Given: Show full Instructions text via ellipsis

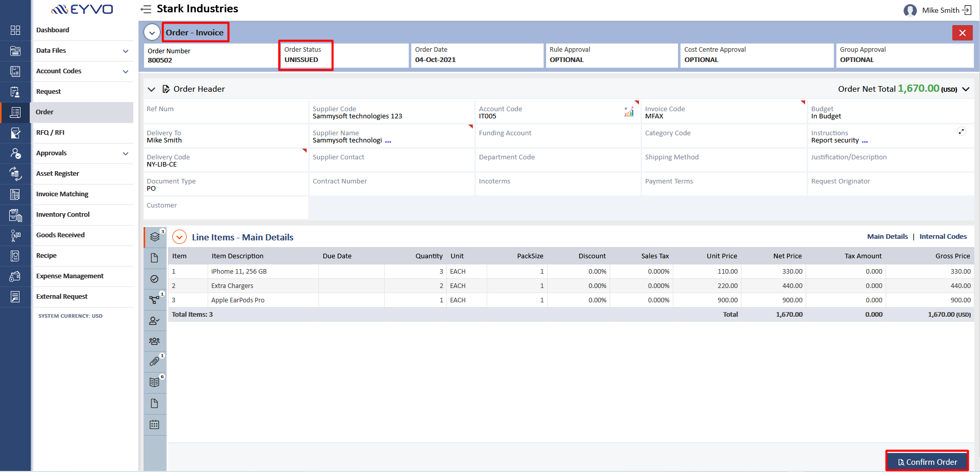Looking at the screenshot, I should point(865,141).
